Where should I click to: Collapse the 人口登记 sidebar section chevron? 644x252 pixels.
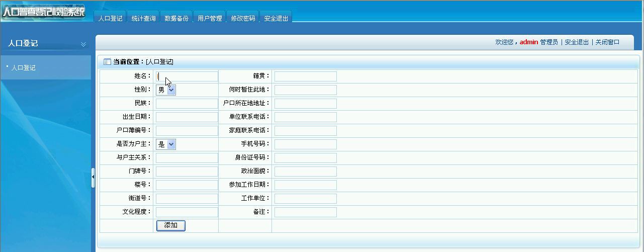(83, 44)
